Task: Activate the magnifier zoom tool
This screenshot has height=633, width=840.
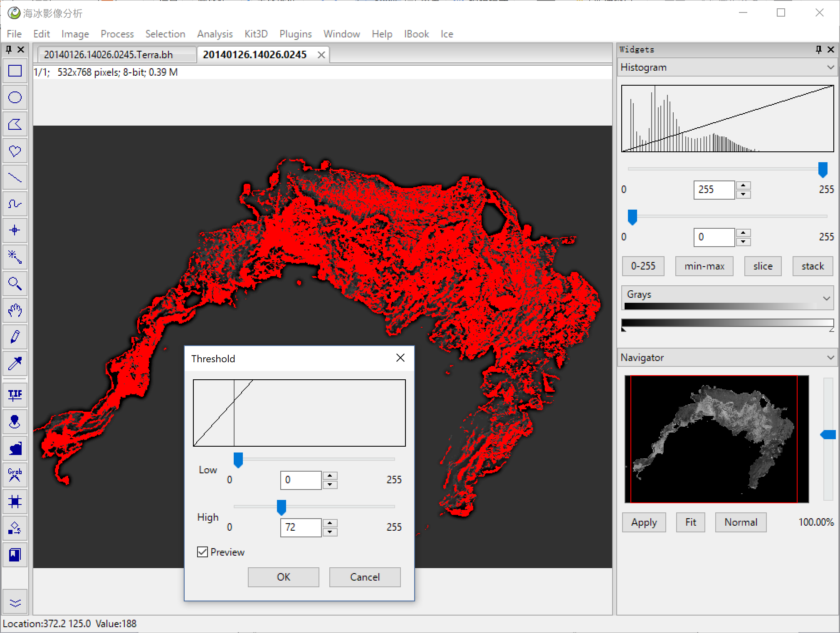Action: (x=15, y=284)
